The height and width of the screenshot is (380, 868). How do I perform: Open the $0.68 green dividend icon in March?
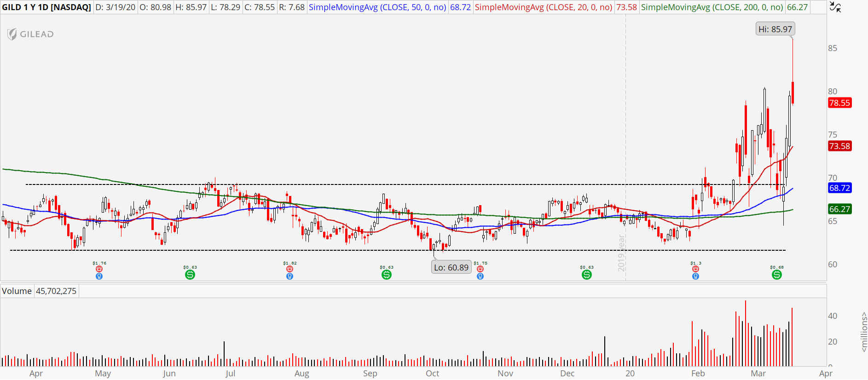(777, 275)
